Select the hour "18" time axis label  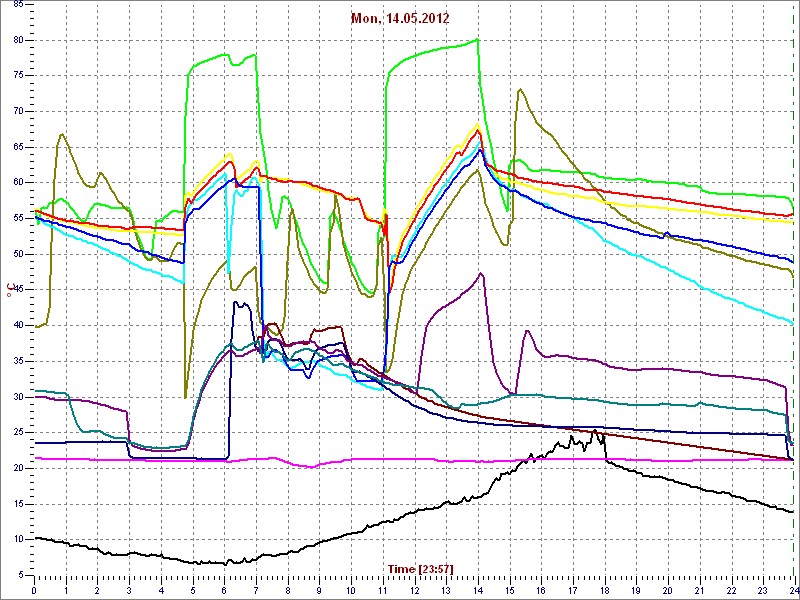pyautogui.click(x=605, y=589)
